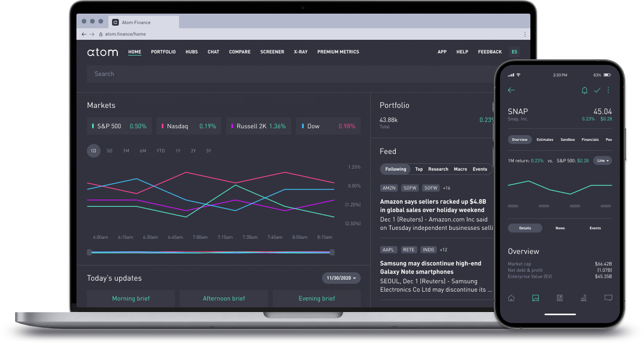Viewport: 644px width, 344px height.
Task: Select the 1Y chart range
Action: 178,151
